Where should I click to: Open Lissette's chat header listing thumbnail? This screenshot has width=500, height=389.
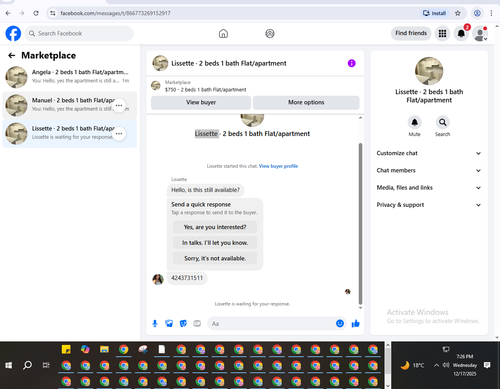pyautogui.click(x=160, y=63)
